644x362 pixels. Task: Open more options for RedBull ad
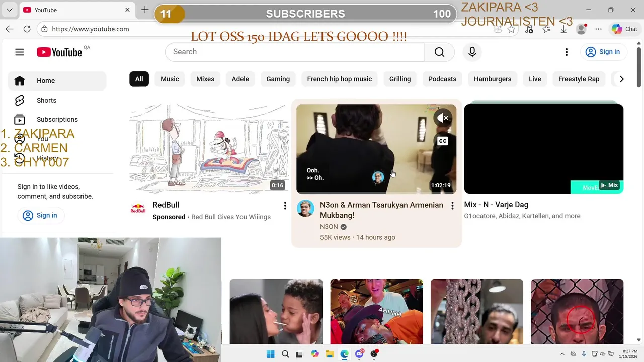(285, 206)
